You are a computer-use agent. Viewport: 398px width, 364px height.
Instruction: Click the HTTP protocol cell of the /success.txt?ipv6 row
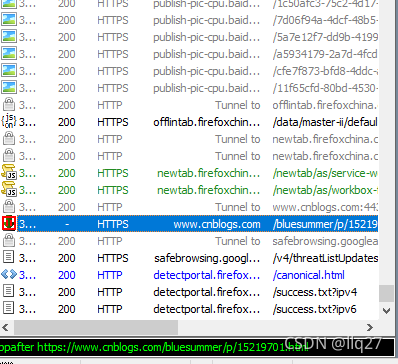(x=110, y=309)
